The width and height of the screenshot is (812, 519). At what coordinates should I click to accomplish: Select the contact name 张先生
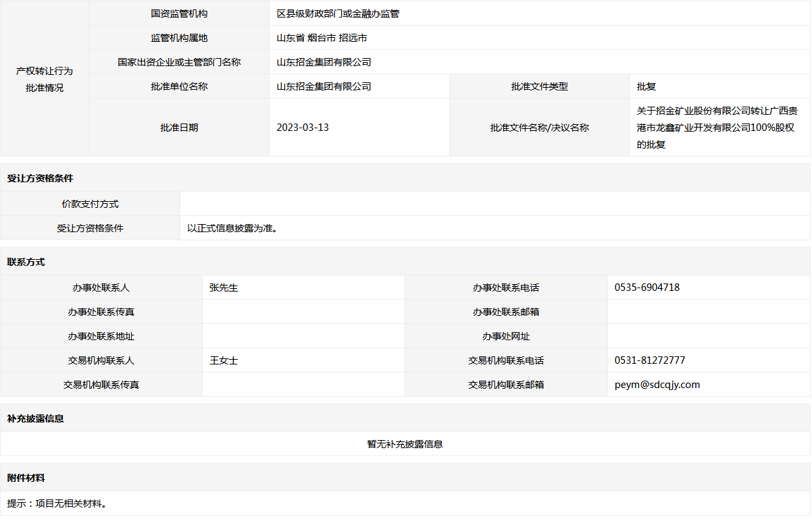click(224, 288)
